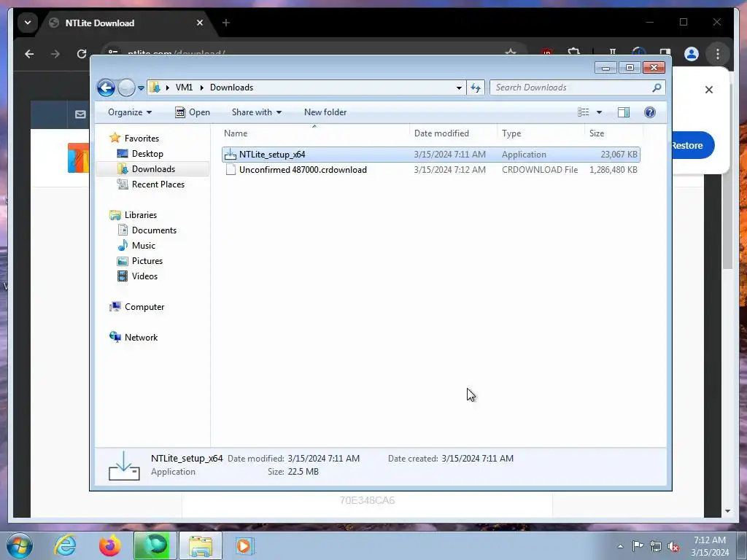This screenshot has height=560, width=747.
Task: Click the crdownload blank file icon
Action: [x=231, y=170]
